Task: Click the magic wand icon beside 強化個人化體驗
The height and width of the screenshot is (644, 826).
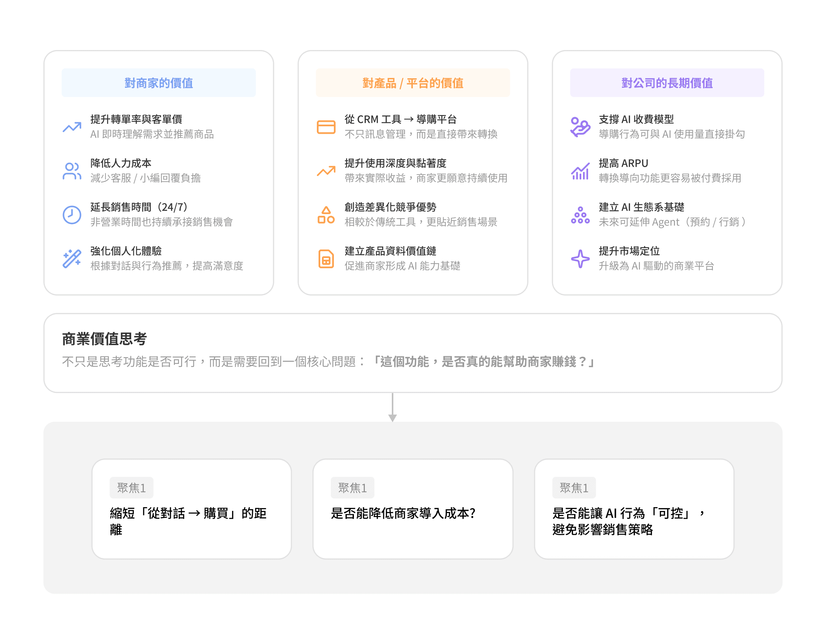Action: pyautogui.click(x=72, y=259)
